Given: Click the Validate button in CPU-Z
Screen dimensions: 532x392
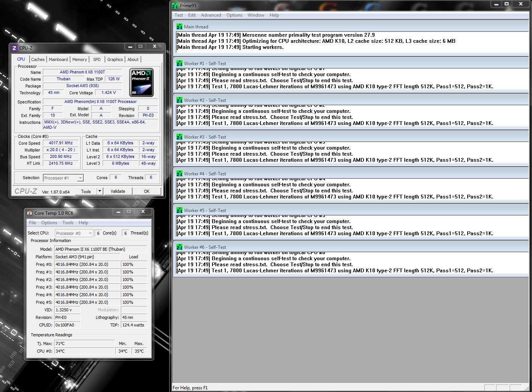Looking at the screenshot, I should pyautogui.click(x=118, y=191).
